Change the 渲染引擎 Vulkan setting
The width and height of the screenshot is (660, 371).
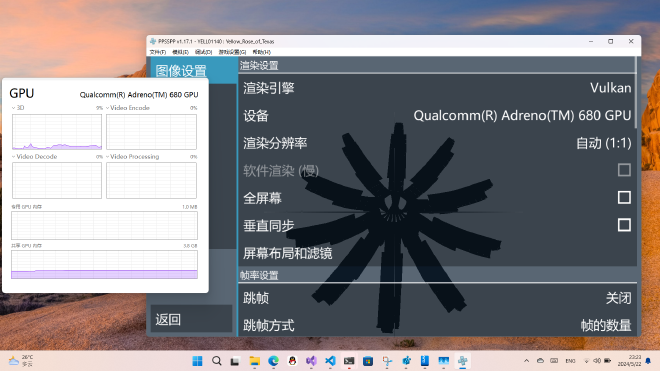437,88
